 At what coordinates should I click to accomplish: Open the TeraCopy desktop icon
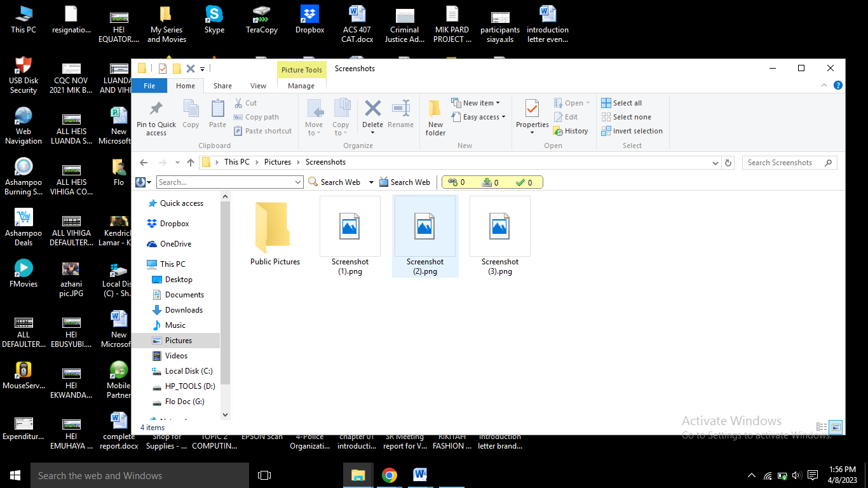pos(262,20)
